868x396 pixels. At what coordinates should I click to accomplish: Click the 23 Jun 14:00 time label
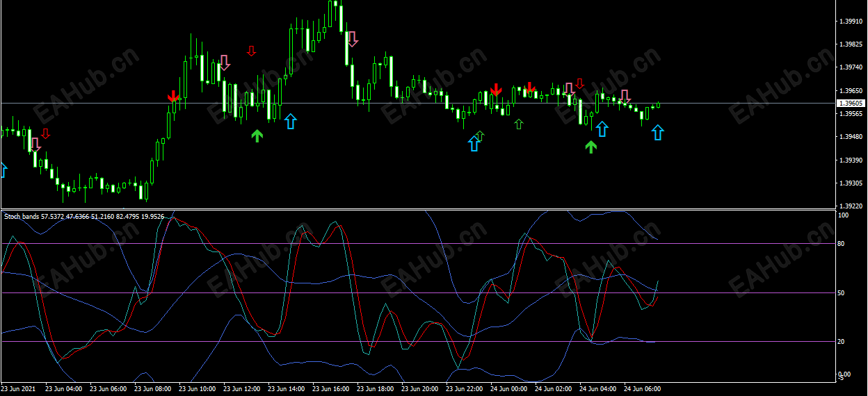coord(287,389)
